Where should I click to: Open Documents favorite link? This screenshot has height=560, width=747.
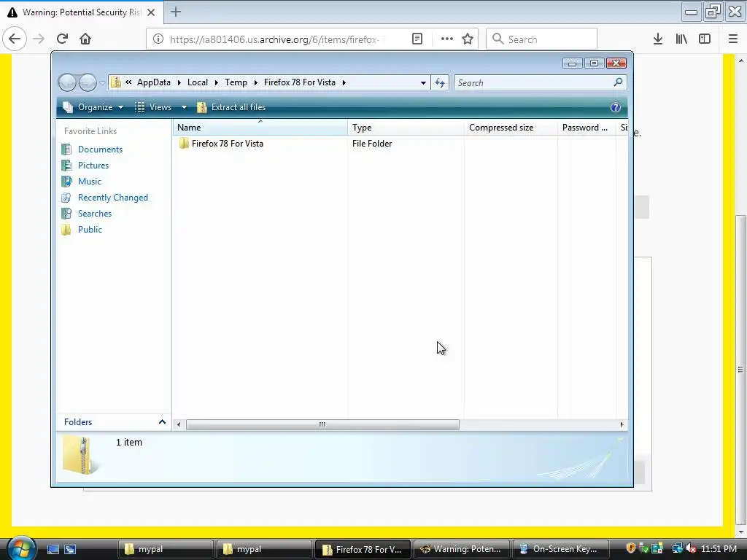100,149
